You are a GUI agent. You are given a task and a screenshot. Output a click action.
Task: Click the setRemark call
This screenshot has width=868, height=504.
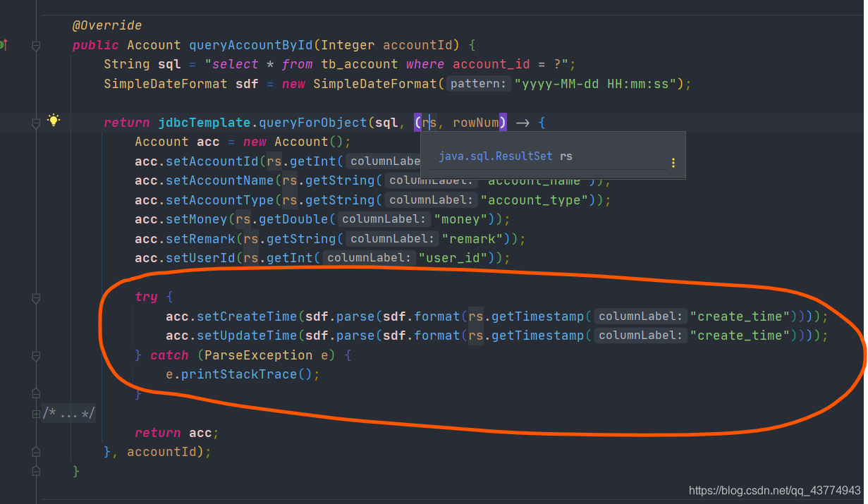pyautogui.click(x=200, y=239)
